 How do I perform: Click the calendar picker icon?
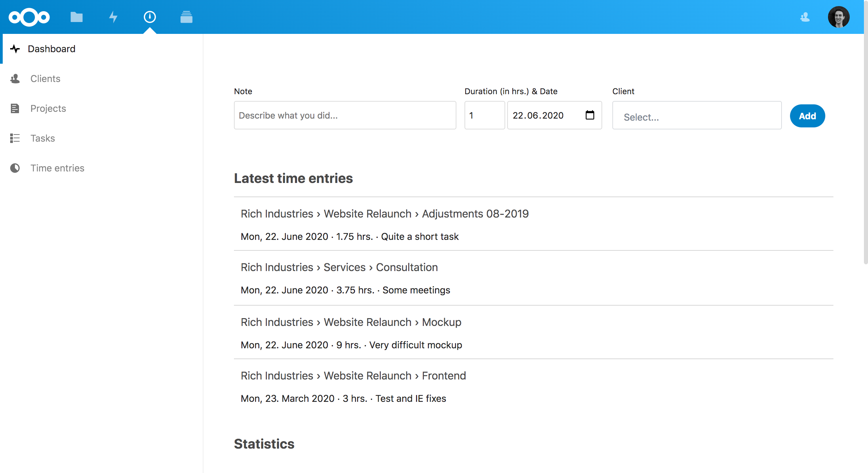point(590,115)
